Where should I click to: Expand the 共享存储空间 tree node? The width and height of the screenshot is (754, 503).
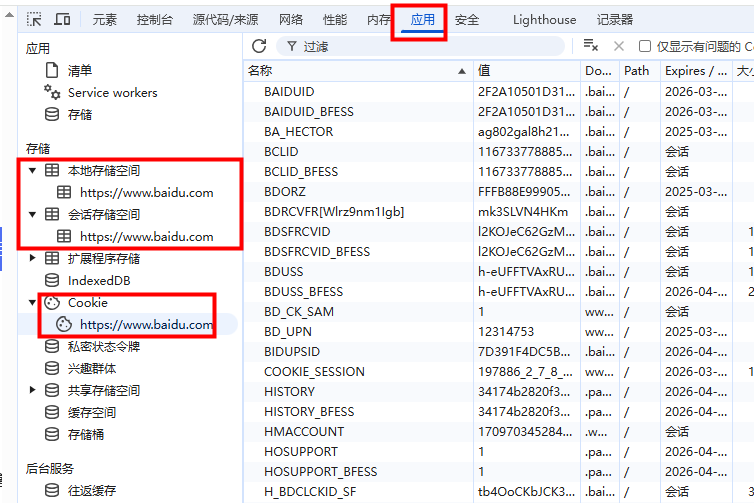pyautogui.click(x=32, y=390)
